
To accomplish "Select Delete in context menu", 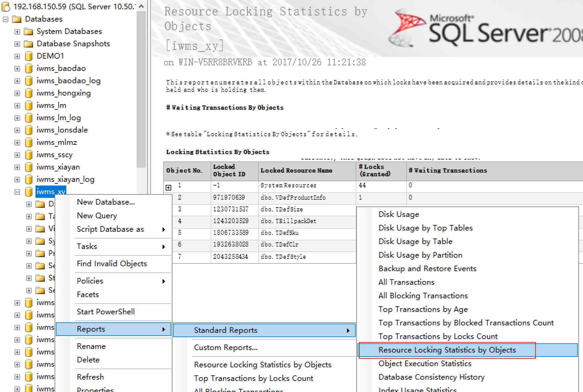I will [x=114, y=360].
